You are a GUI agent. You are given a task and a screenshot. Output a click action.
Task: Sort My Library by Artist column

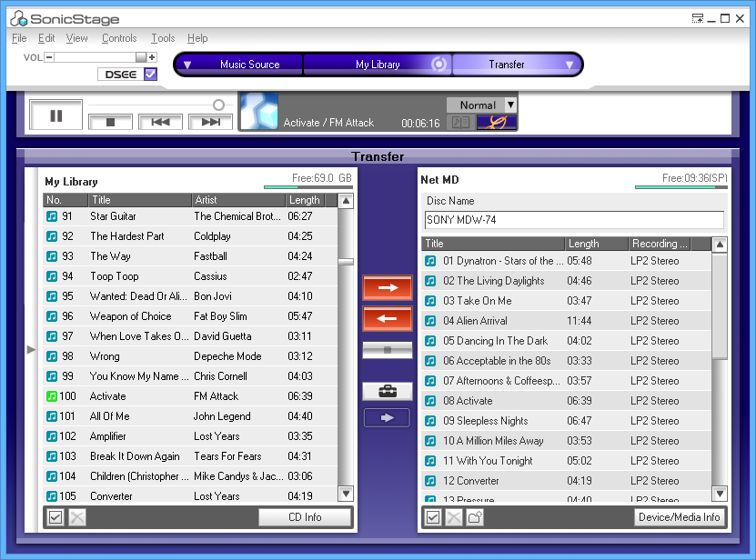238,200
